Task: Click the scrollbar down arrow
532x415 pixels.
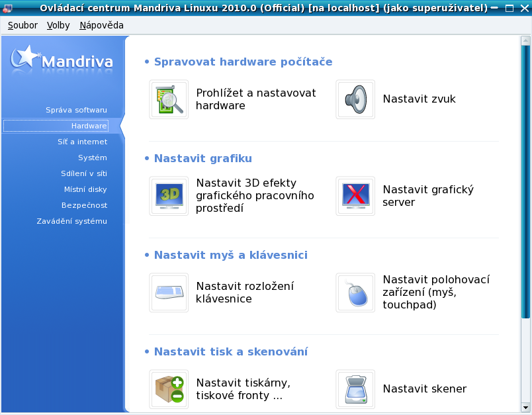Action: 525,408
